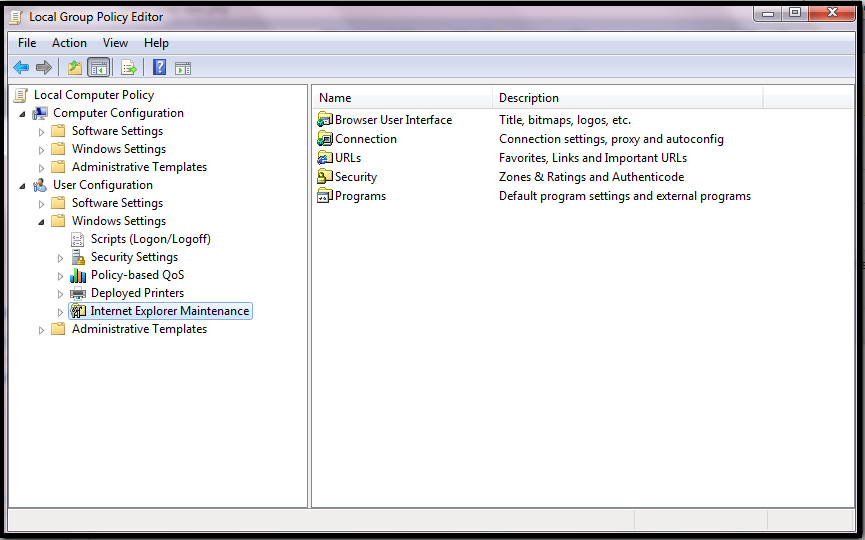The height and width of the screenshot is (540, 865).
Task: Minimize the Local Group Policy Editor window
Action: (x=767, y=13)
